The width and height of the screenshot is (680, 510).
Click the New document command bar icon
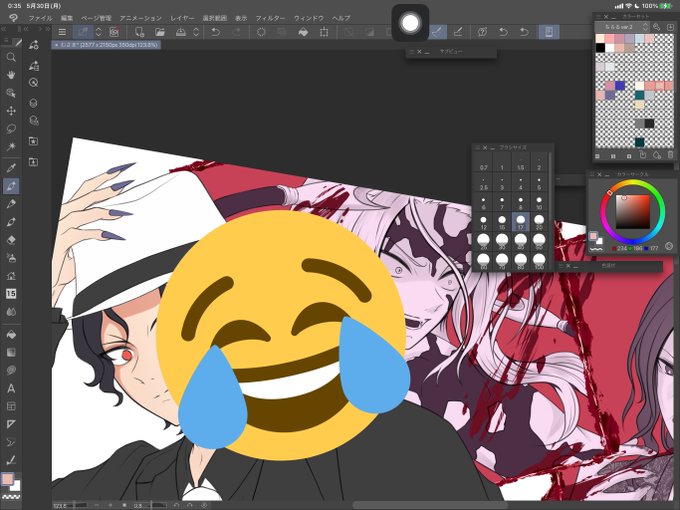click(x=139, y=32)
